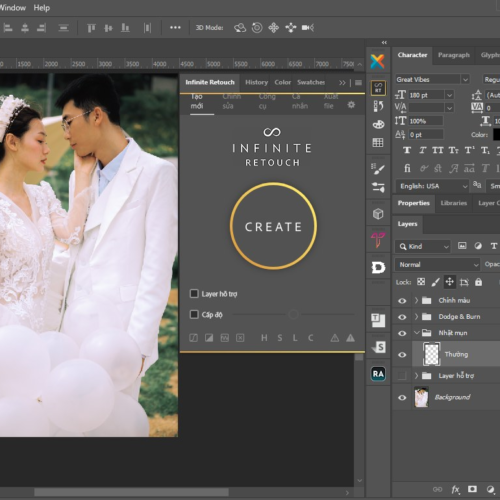The width and height of the screenshot is (500, 500).
Task: Click the faux bold T style icon
Action: (x=407, y=151)
